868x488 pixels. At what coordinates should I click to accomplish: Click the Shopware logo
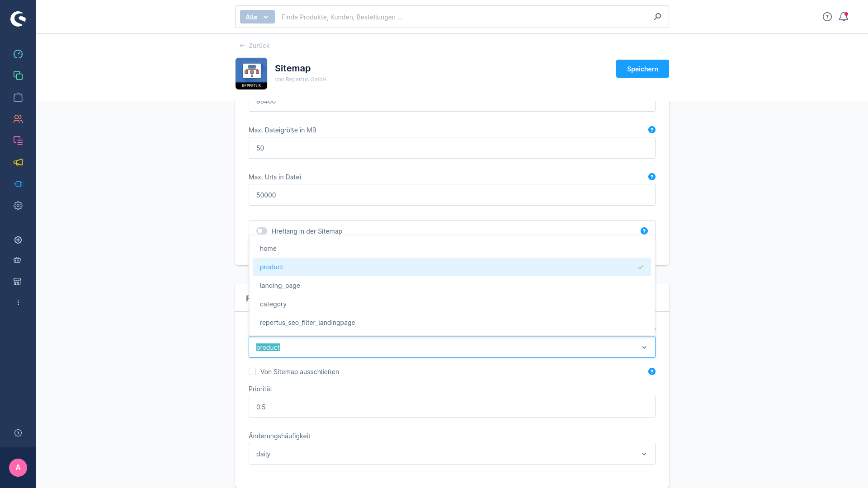[x=18, y=19]
